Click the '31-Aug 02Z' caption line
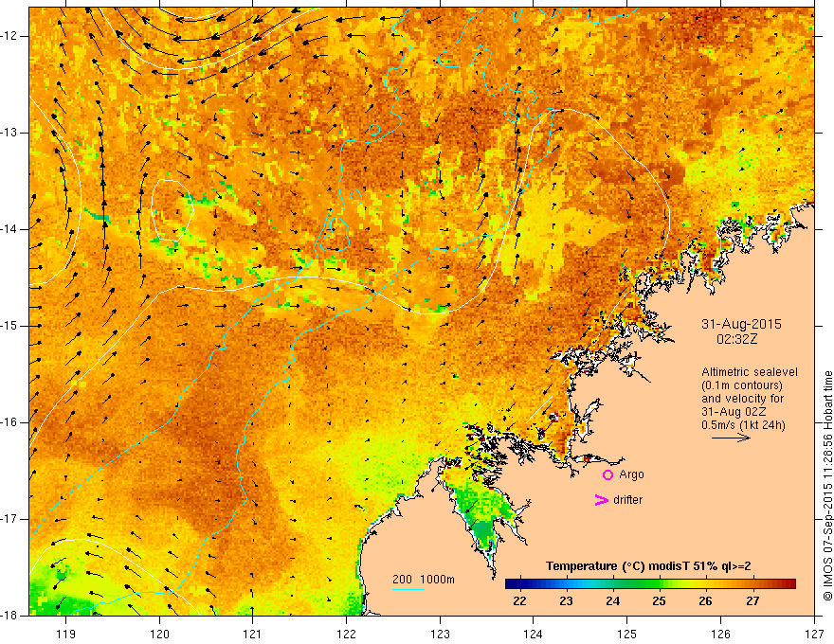This screenshot has height=644, width=834. point(734,412)
